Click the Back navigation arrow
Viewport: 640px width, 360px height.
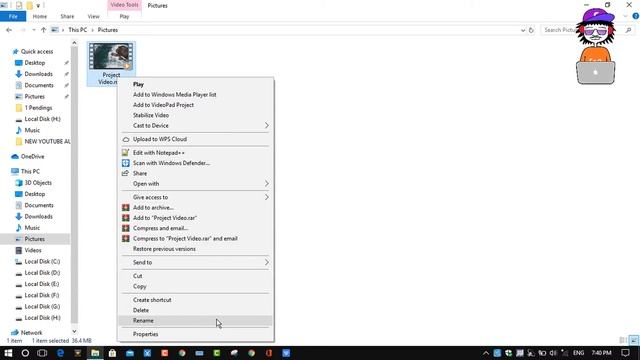point(9,30)
